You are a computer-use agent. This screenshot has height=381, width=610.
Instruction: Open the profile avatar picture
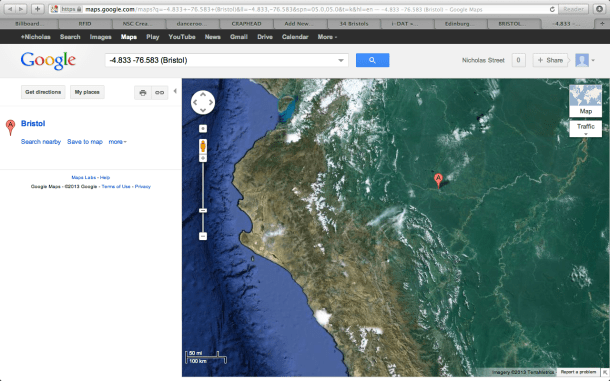[x=582, y=60]
